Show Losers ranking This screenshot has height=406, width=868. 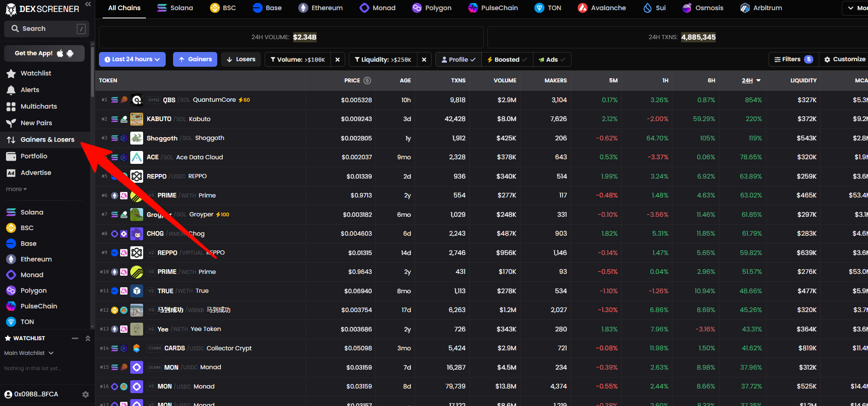coord(241,59)
